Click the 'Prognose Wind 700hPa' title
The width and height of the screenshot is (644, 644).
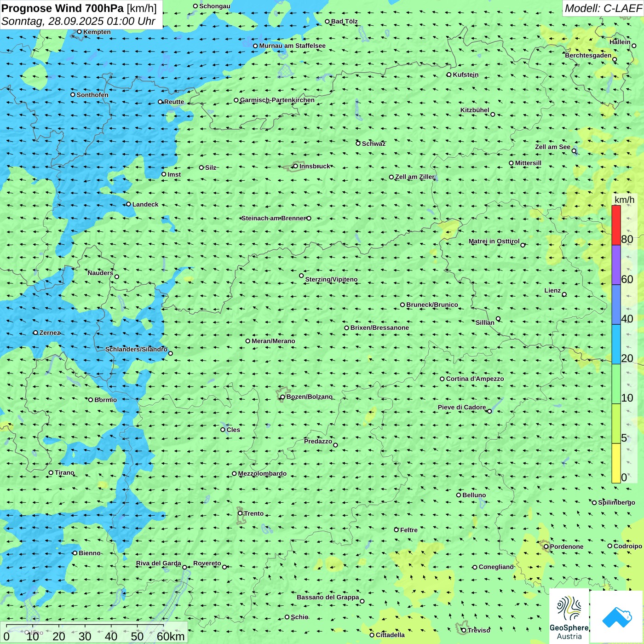[x=63, y=8]
